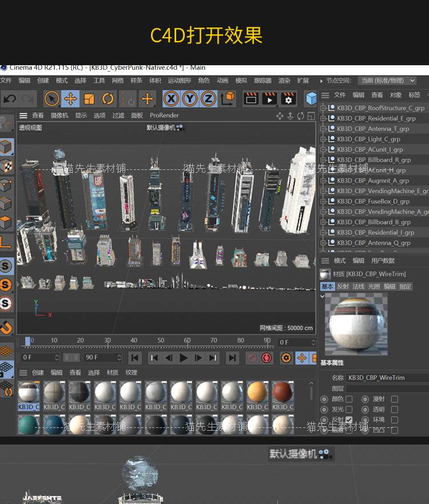
Task: Select the Edges mode icon
Action: [6, 204]
